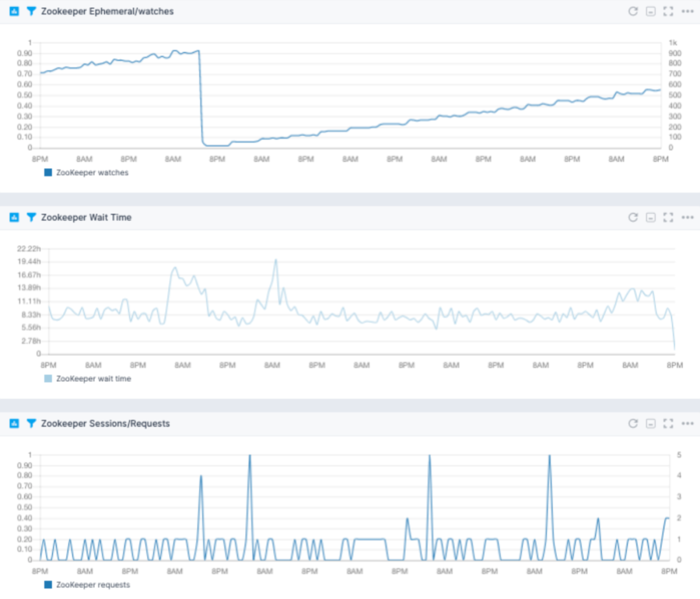
Task: Click the 19.44h axis label in Wait Time chart
Action: pyautogui.click(x=29, y=261)
